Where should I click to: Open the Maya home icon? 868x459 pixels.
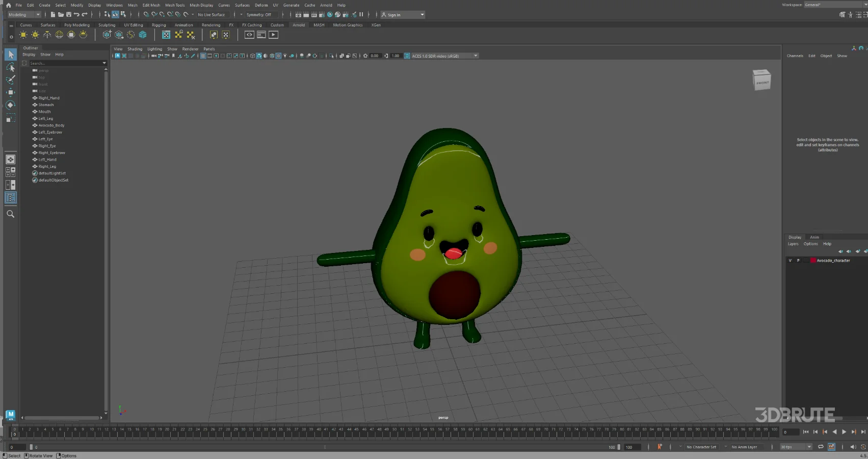[8, 5]
